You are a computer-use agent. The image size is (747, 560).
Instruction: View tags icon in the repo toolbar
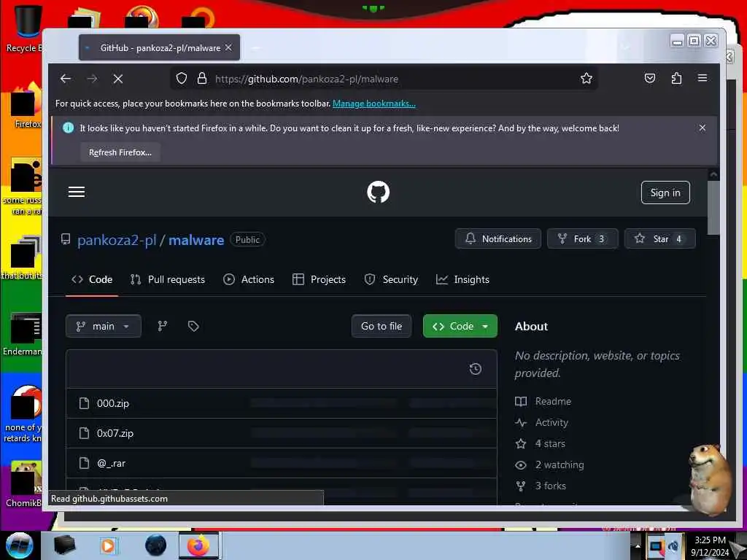[x=193, y=326]
